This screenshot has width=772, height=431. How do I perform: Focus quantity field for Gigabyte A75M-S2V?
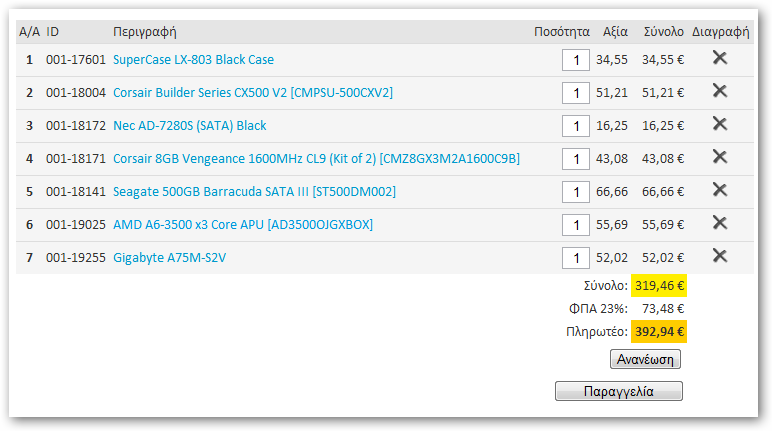tap(576, 258)
